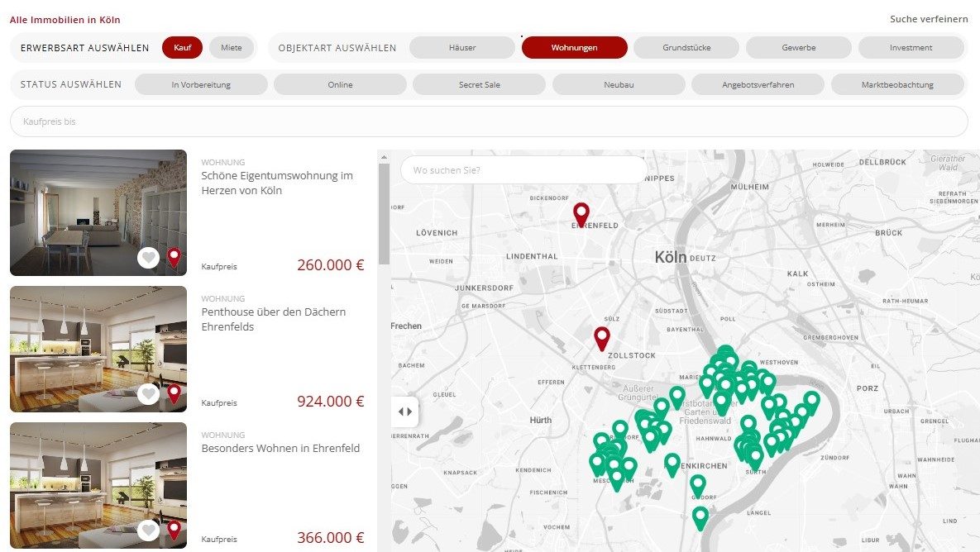Select Kauf acquisition type
This screenshot has width=980, height=552.
pyautogui.click(x=183, y=47)
